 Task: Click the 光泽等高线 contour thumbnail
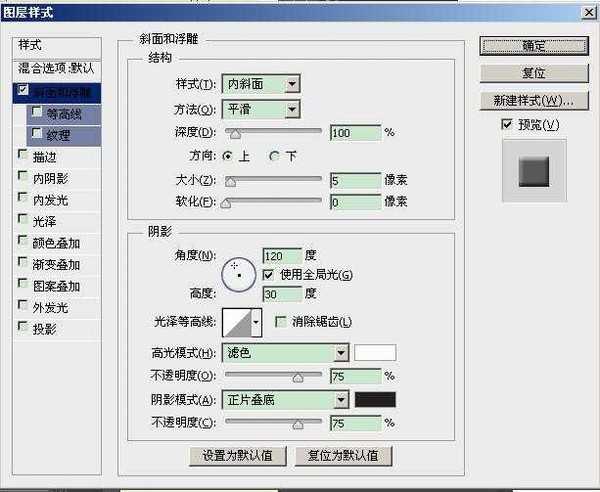tap(237, 323)
